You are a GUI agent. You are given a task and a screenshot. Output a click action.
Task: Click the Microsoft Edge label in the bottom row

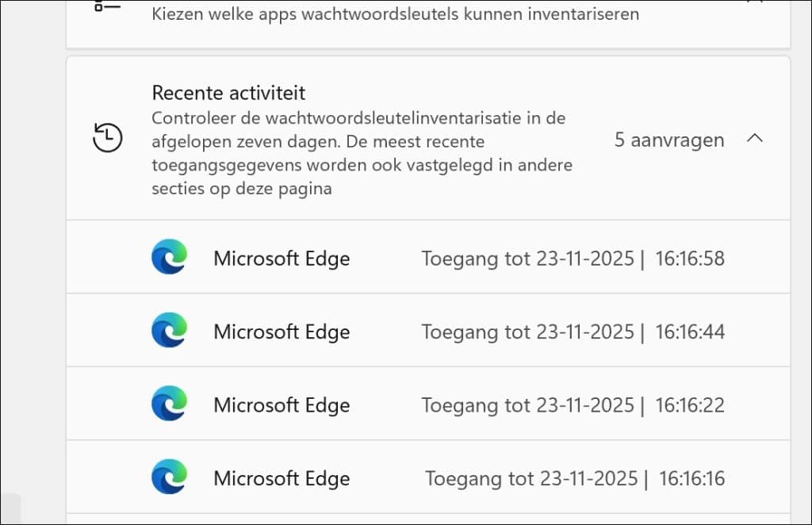pyautogui.click(x=281, y=478)
